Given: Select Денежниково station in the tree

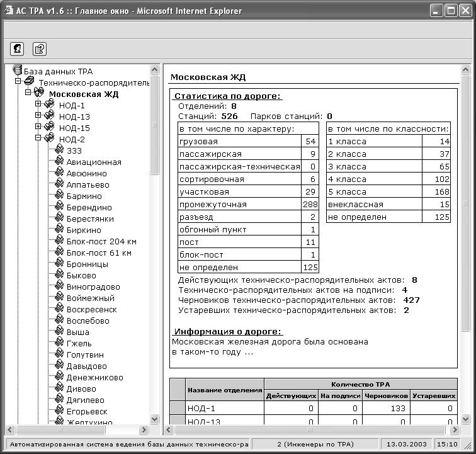Looking at the screenshot, I should pyautogui.click(x=94, y=378).
